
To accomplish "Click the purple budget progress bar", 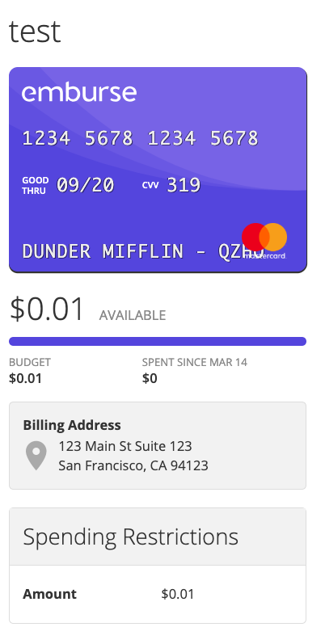I will coord(158,341).
